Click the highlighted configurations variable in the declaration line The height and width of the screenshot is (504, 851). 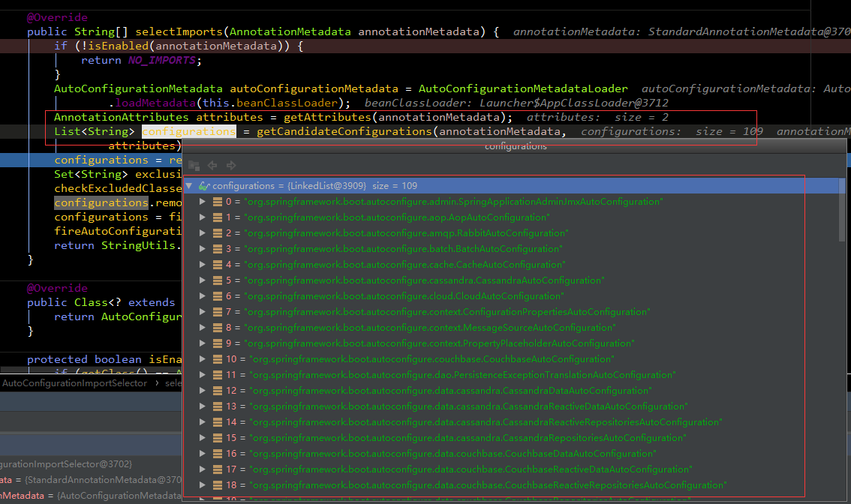[x=188, y=132]
